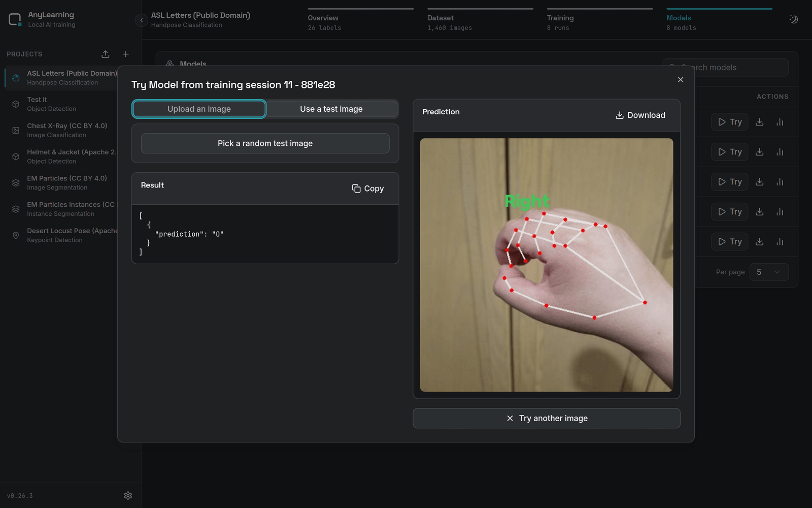
Task: Open the Chest X-Ray project
Action: tap(62, 130)
